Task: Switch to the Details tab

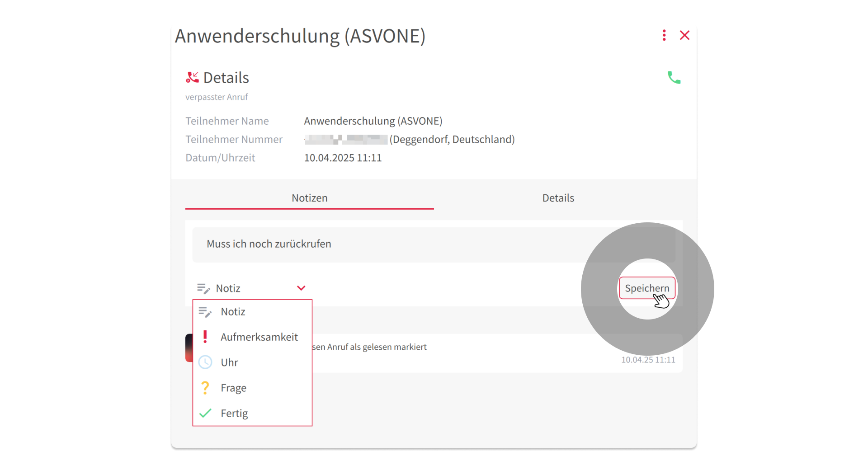Action: pyautogui.click(x=558, y=198)
